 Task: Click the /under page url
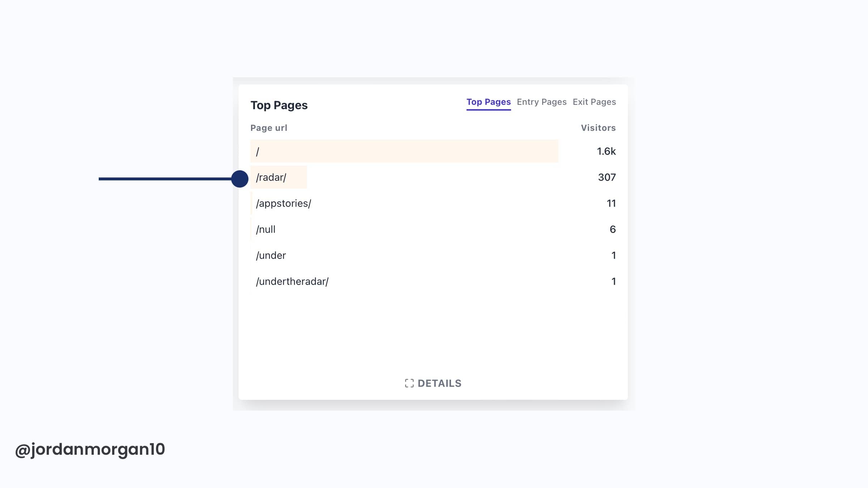click(x=271, y=256)
